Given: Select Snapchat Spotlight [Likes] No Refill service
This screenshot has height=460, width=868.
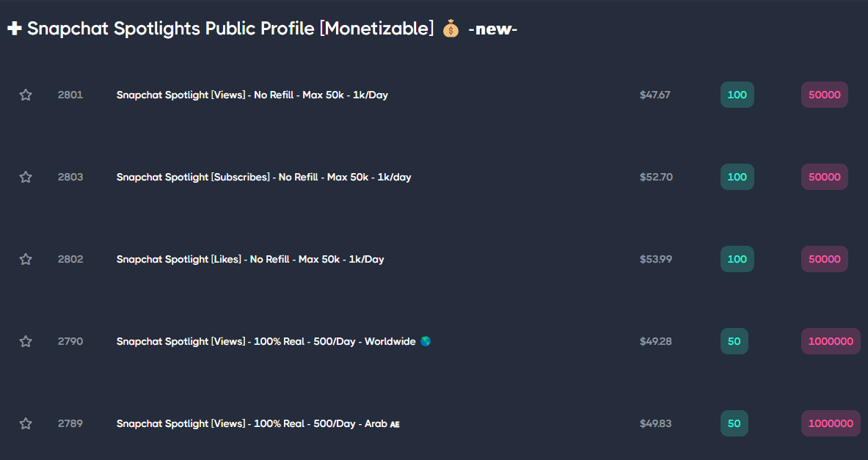Looking at the screenshot, I should pyautogui.click(x=250, y=259).
